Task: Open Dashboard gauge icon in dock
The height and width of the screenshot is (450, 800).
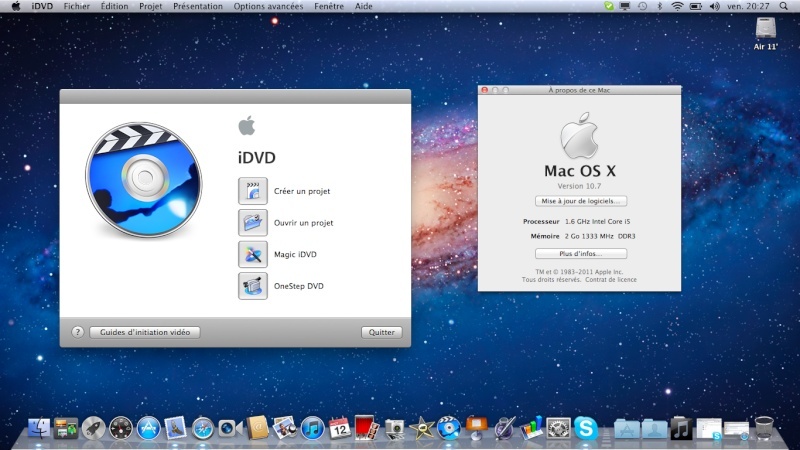Action: pyautogui.click(x=120, y=428)
